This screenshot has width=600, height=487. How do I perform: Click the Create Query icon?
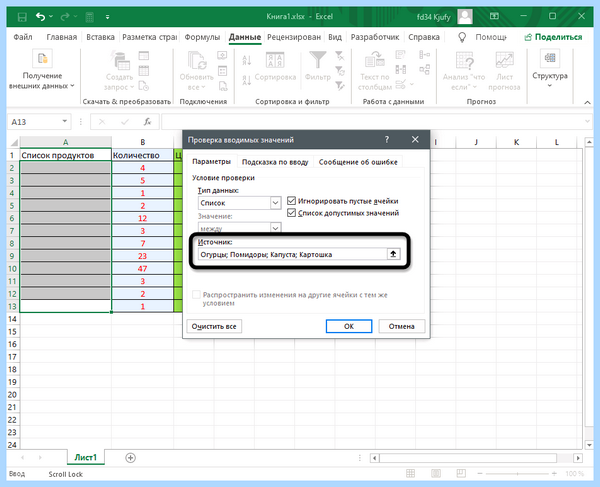coord(121,60)
